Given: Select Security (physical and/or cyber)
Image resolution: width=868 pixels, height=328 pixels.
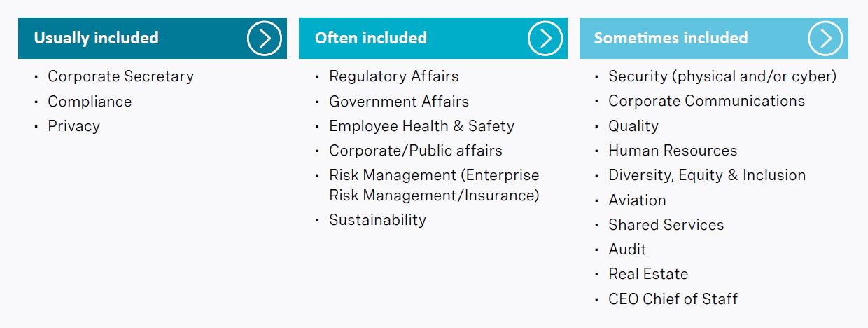Looking at the screenshot, I should pos(722,76).
